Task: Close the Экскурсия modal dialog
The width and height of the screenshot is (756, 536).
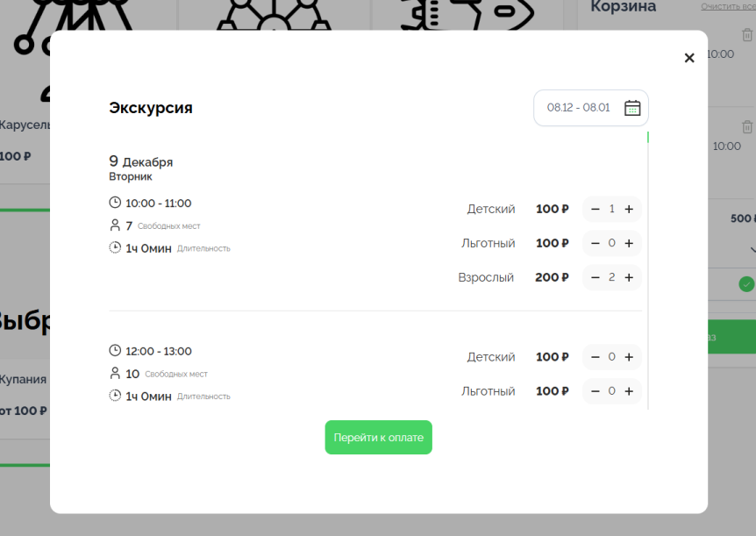Action: pyautogui.click(x=689, y=58)
